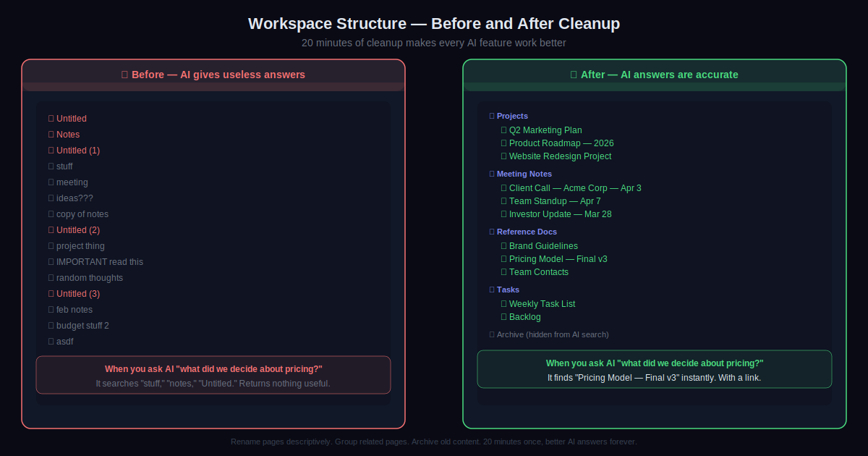Viewport: 868px width, 456px height.
Task: Click the Before panel header
Action: pos(213,75)
